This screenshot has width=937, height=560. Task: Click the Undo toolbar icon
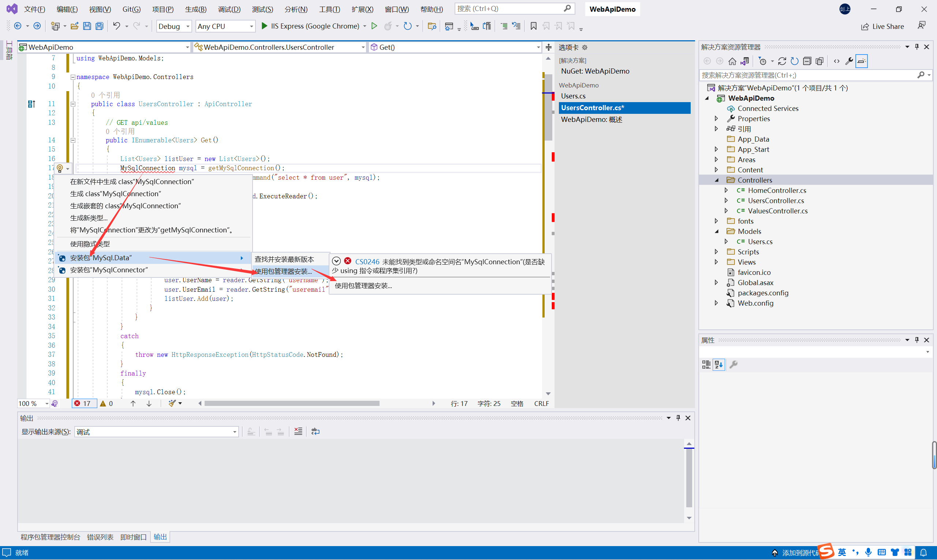[x=117, y=26]
